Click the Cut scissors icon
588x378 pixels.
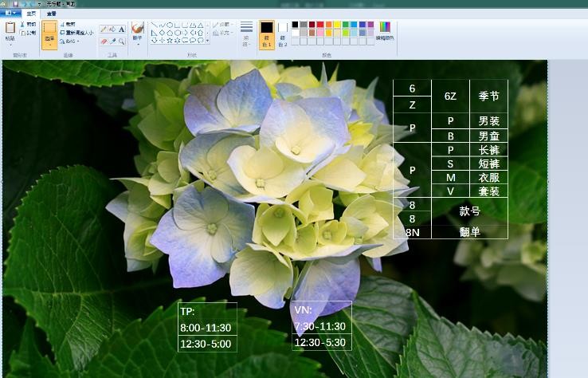pyautogui.click(x=22, y=24)
